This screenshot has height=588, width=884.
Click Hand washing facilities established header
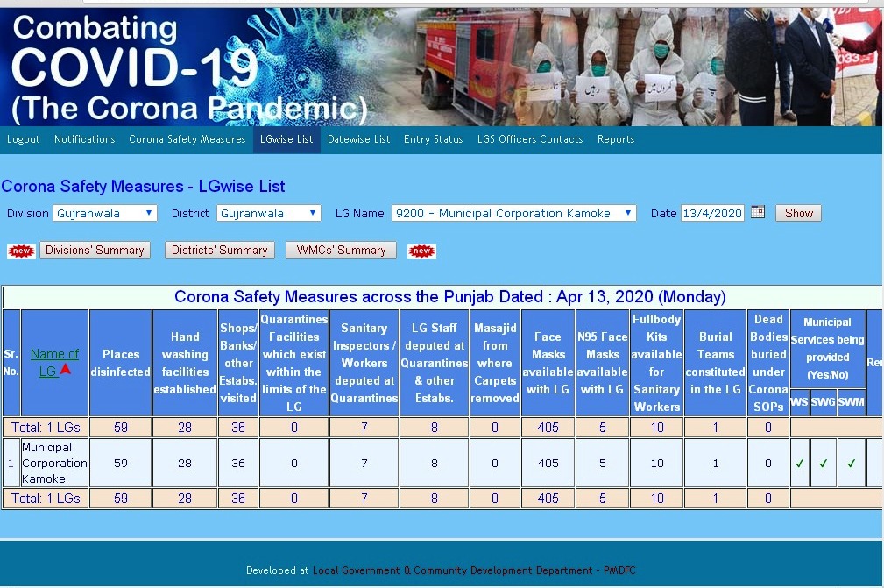[185, 363]
